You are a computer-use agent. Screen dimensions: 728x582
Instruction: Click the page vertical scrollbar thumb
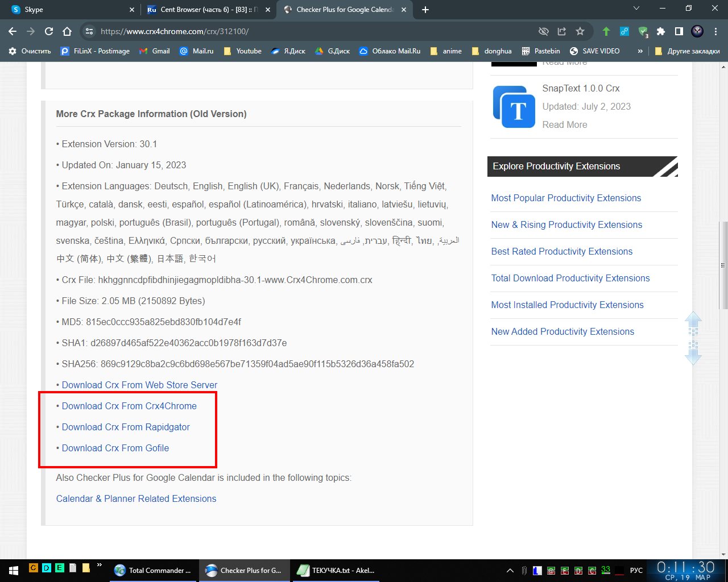[723, 265]
